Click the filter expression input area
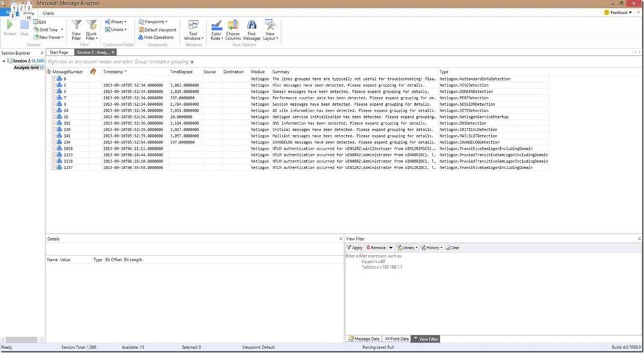This screenshot has height=353, width=644. 493,294
